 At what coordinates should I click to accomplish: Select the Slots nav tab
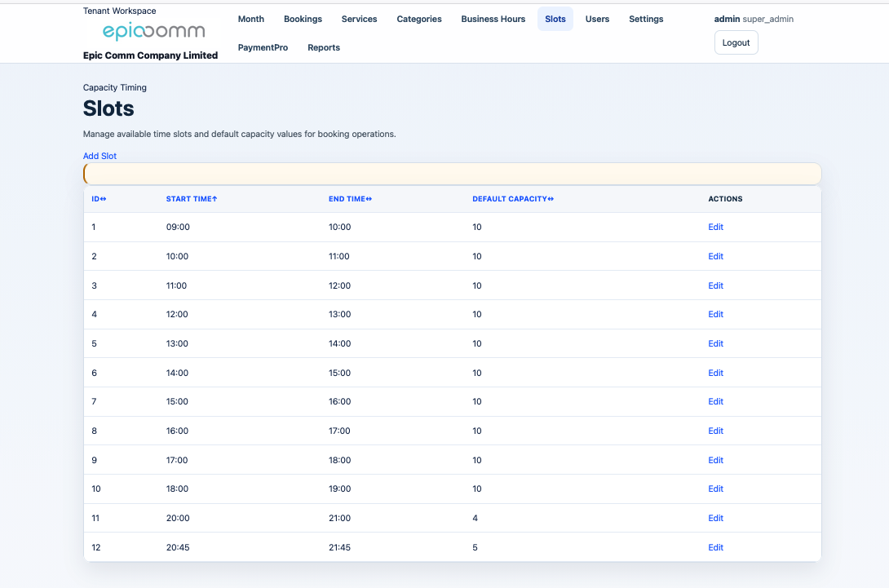555,19
